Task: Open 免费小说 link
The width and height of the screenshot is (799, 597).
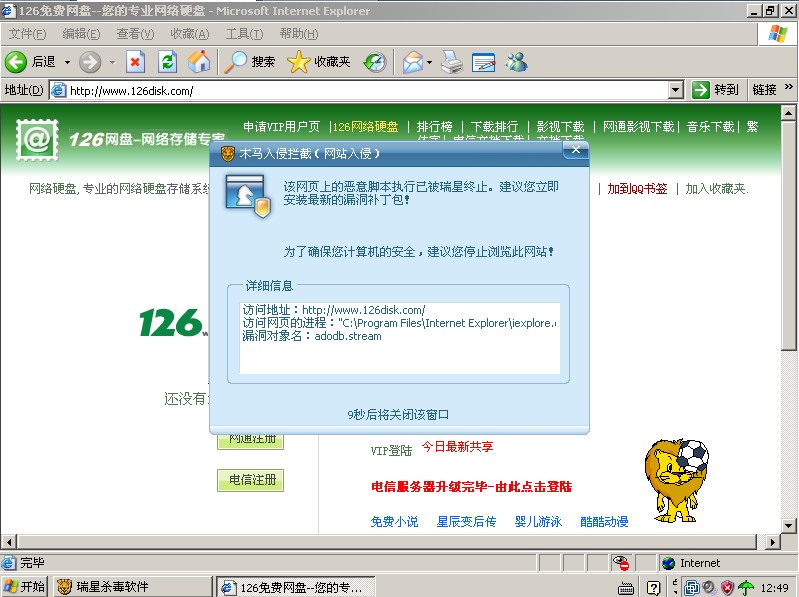Action: (x=394, y=522)
